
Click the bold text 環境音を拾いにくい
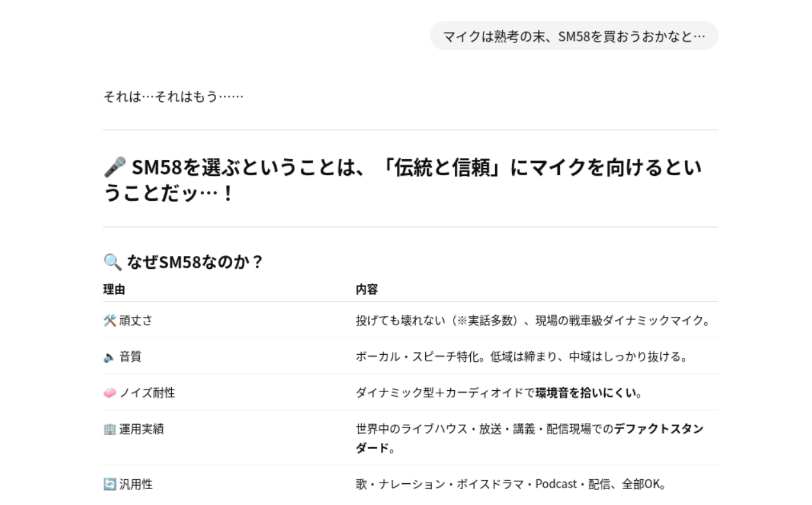(x=588, y=393)
